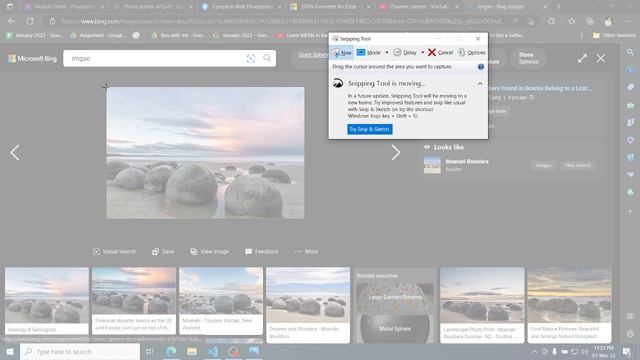Viewport: 640px width, 360px height.
Task: Open the 'Found in Bosnia Belong to a Lost' link
Action: [541, 88]
